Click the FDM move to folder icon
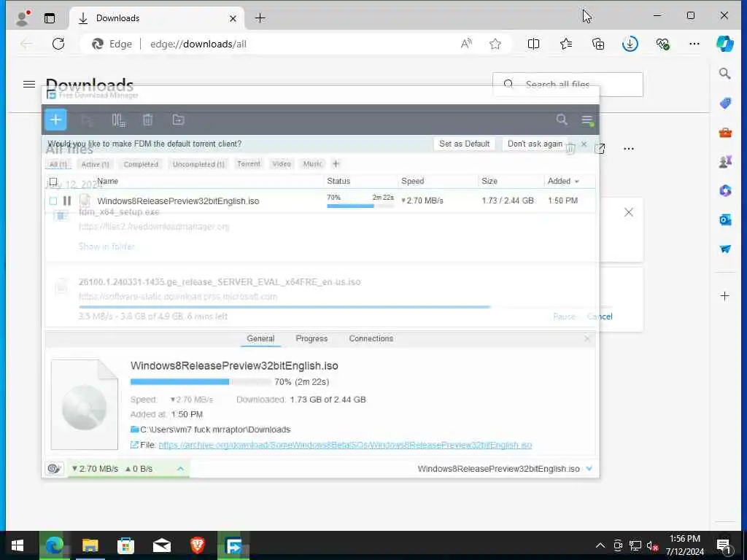 pyautogui.click(x=178, y=120)
